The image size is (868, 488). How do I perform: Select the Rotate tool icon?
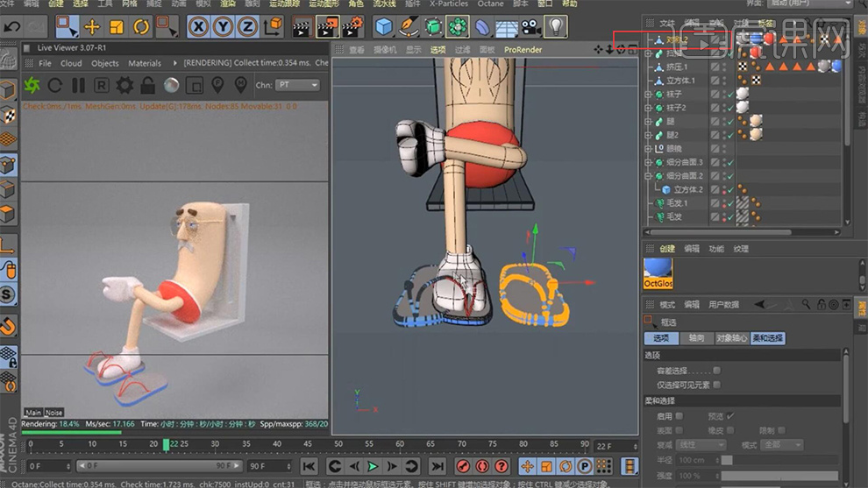point(141,26)
